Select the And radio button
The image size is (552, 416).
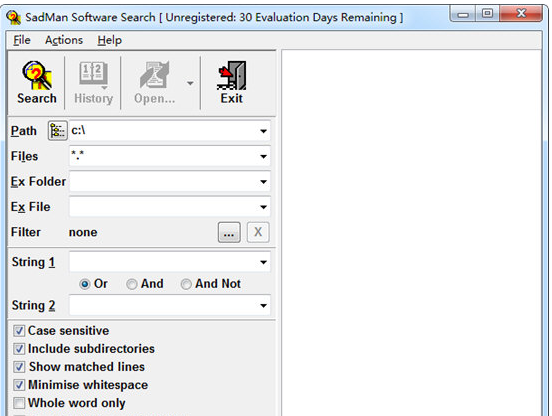(132, 284)
